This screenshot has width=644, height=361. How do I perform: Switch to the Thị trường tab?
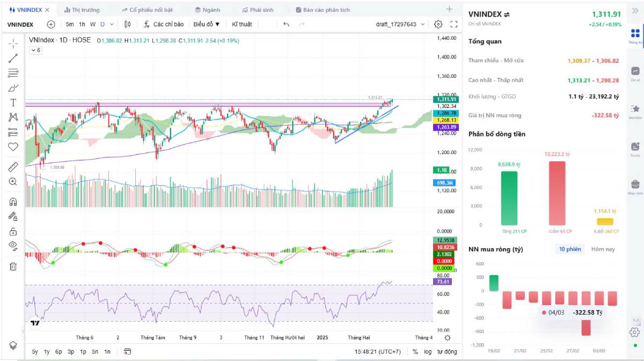tap(82, 10)
